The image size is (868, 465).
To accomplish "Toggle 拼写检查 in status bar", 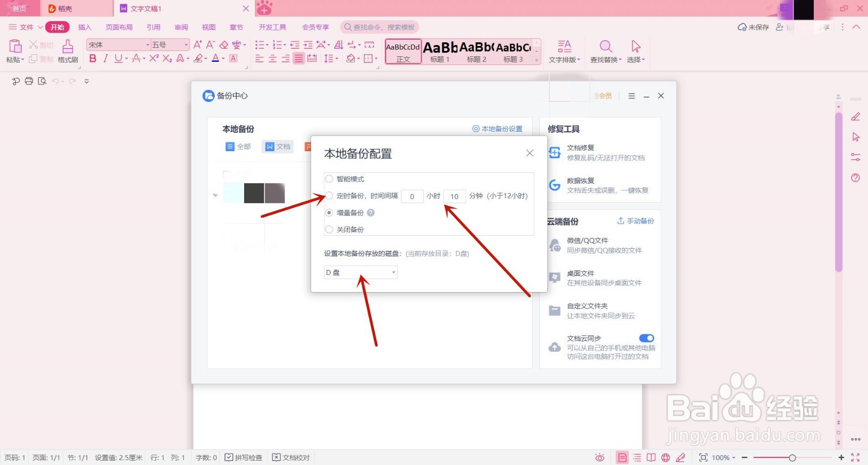I will click(244, 457).
